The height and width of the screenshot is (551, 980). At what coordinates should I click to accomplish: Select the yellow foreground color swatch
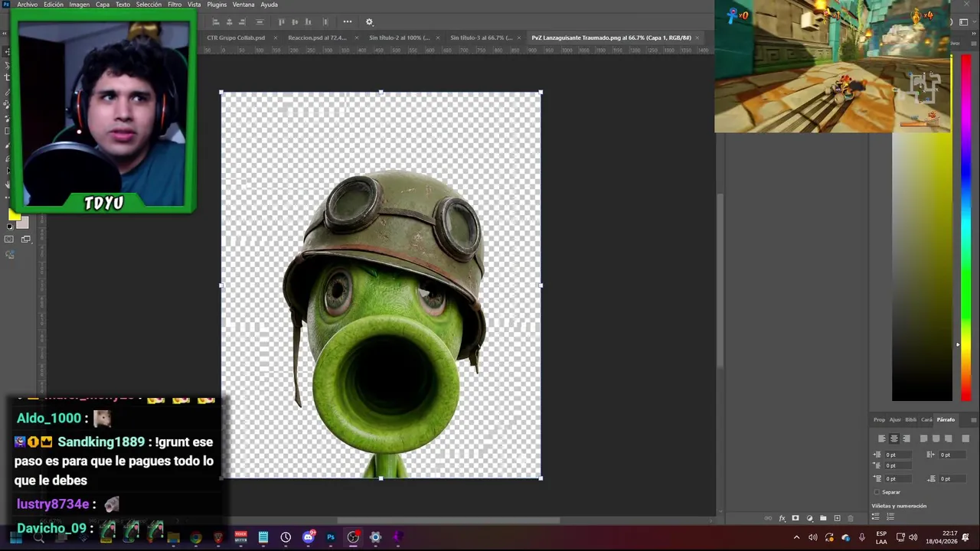(14, 216)
